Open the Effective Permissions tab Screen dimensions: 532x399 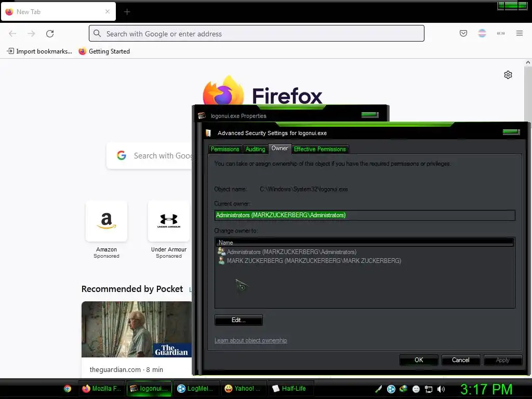[320, 149]
